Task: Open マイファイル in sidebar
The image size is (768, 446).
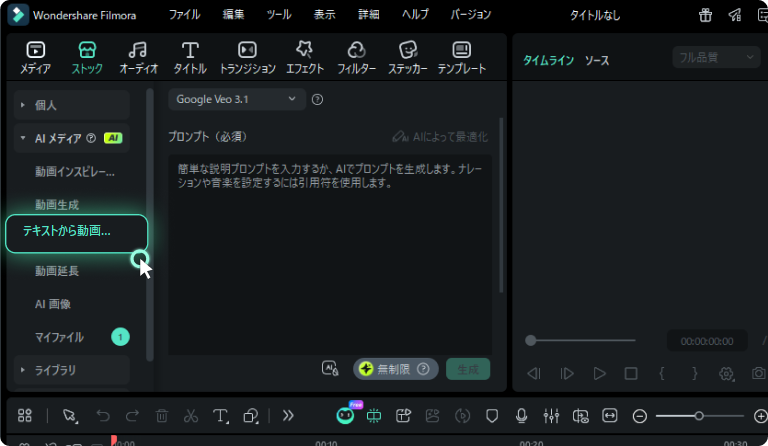Action: coord(59,337)
